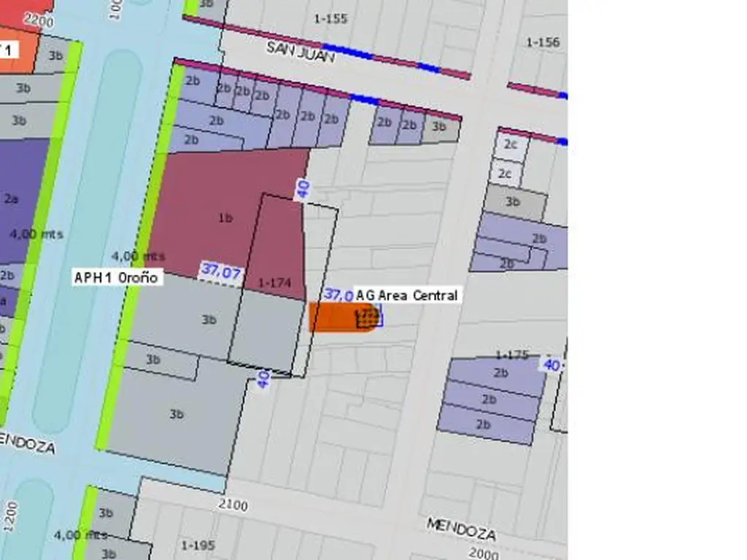Screen dimensions: 747x560
Task: Click the 1-175 block label
Action: (x=511, y=355)
